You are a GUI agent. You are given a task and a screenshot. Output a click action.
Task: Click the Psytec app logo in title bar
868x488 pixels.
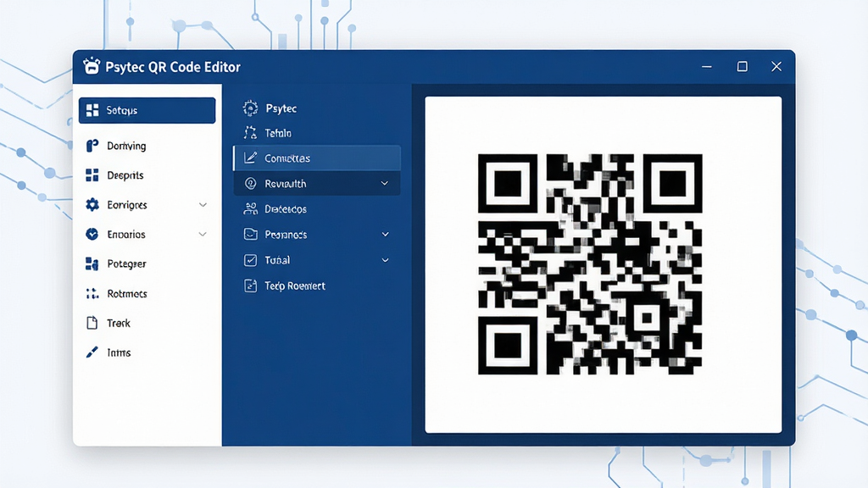click(x=92, y=66)
